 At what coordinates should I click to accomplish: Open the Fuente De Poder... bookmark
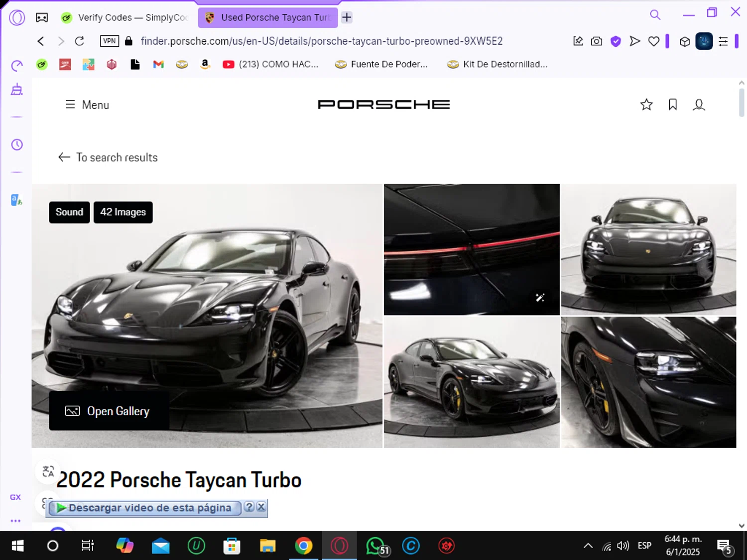click(381, 64)
